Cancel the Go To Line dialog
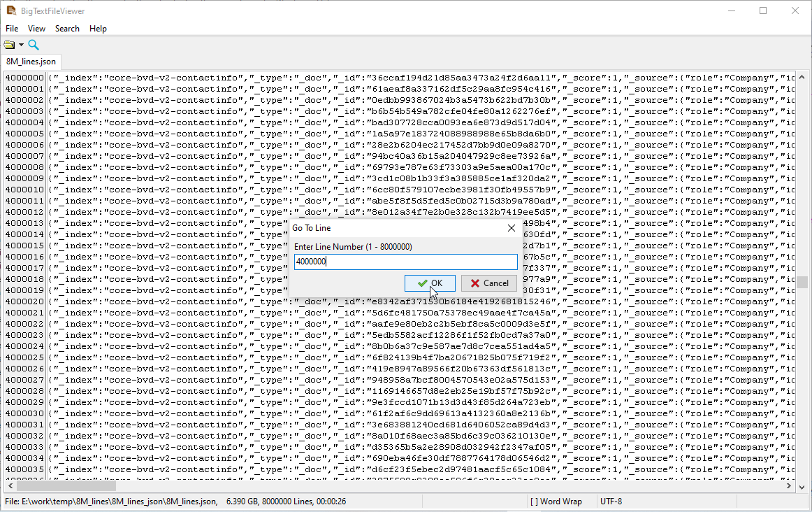Screen dimensions: 812x512 coord(489,283)
